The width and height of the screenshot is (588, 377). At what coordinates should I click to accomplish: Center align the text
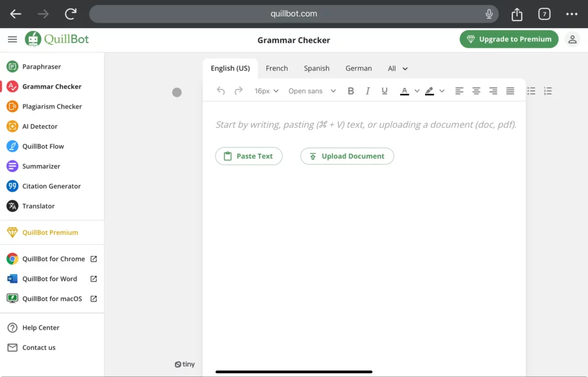coord(476,91)
